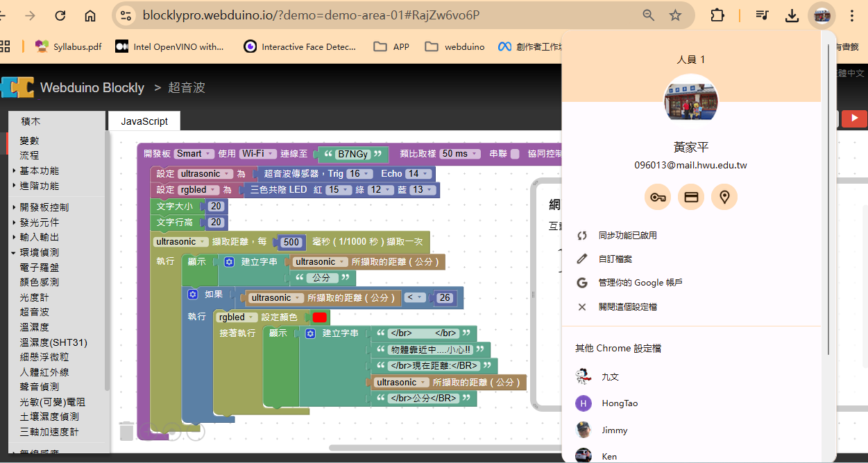The height and width of the screenshot is (463, 868).
Task: Click the trash can icon in workspace
Action: point(126,430)
